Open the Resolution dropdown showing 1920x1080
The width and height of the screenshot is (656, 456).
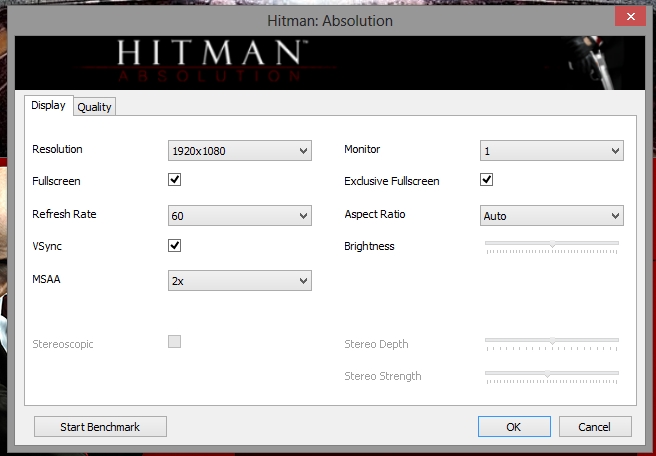tap(240, 151)
